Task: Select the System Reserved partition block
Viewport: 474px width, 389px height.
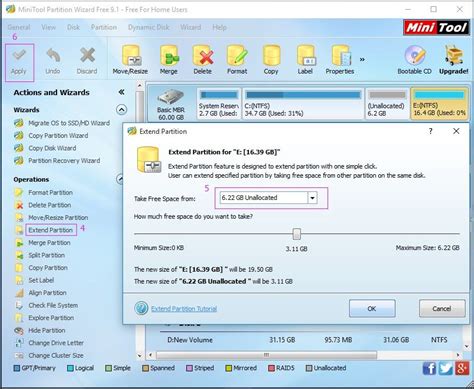Action: coord(219,104)
